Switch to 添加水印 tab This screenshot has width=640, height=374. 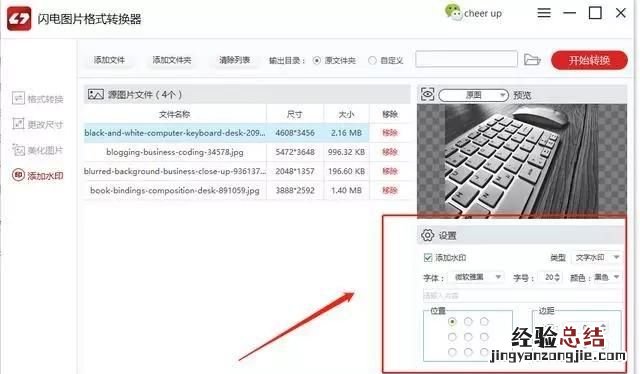pos(38,176)
